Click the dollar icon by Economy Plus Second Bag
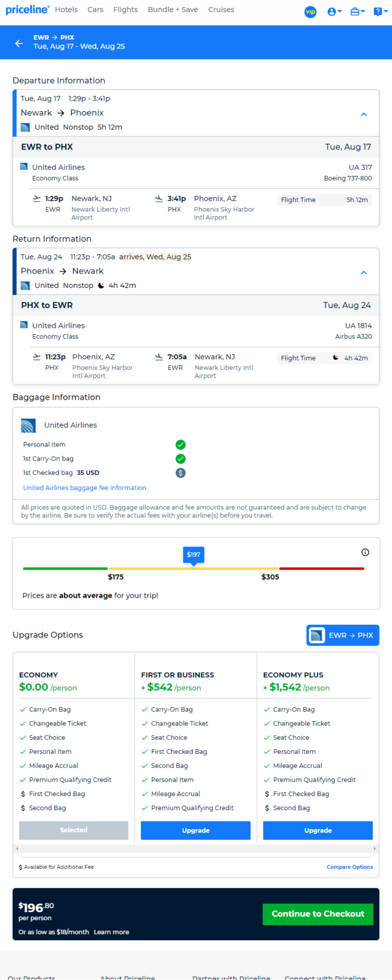This screenshot has height=980, width=392. click(x=267, y=808)
